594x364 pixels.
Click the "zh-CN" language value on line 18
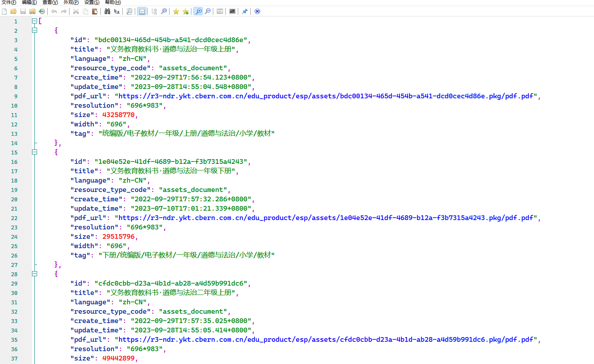pyautogui.click(x=133, y=180)
